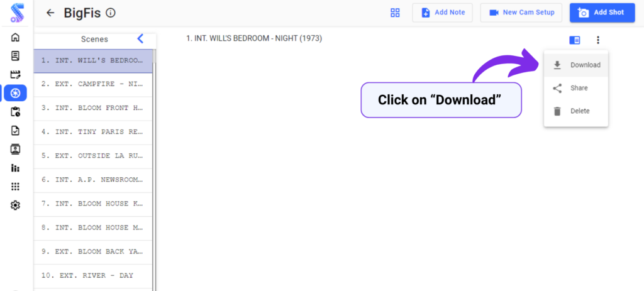The height and width of the screenshot is (291, 644).
Task: Open the settings gear icon
Action: click(15, 205)
